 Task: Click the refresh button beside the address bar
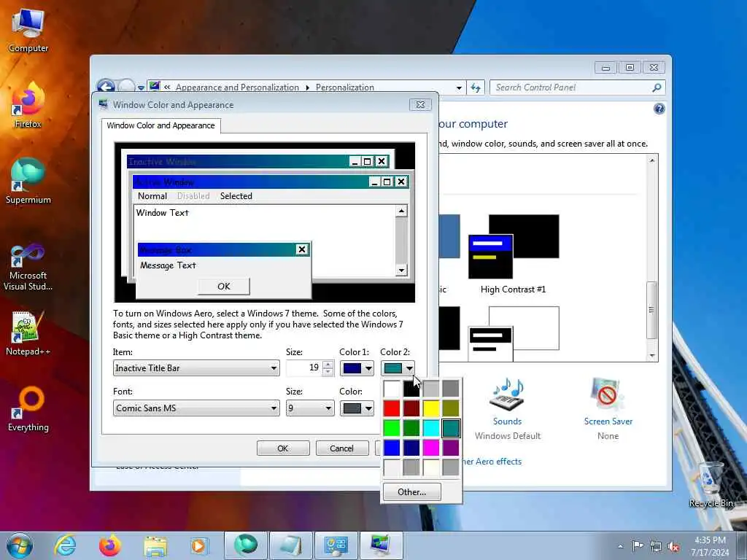476,87
